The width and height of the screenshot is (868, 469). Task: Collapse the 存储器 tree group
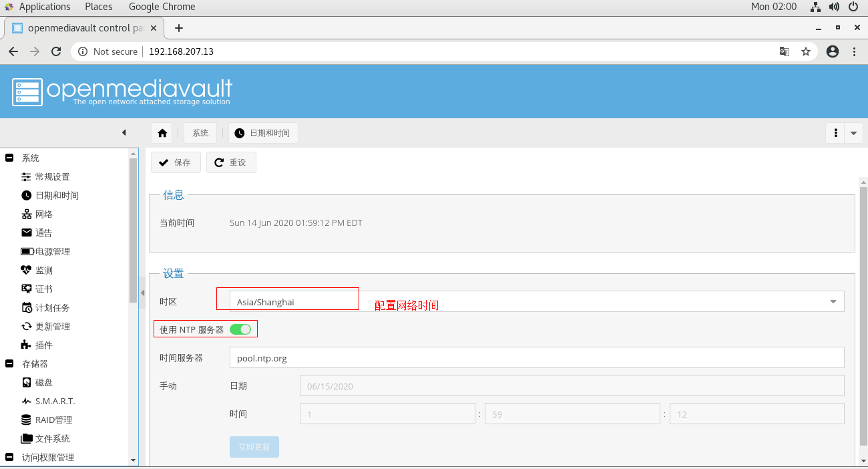pos(9,364)
